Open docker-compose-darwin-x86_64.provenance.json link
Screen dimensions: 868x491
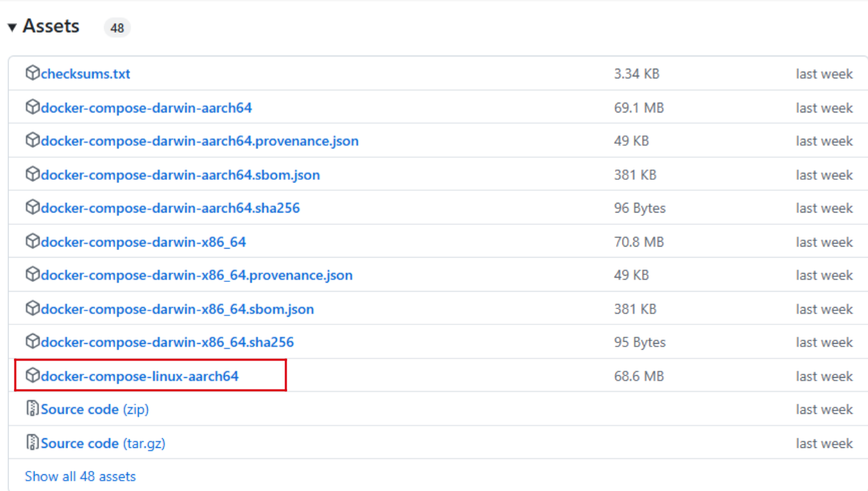[x=196, y=275]
